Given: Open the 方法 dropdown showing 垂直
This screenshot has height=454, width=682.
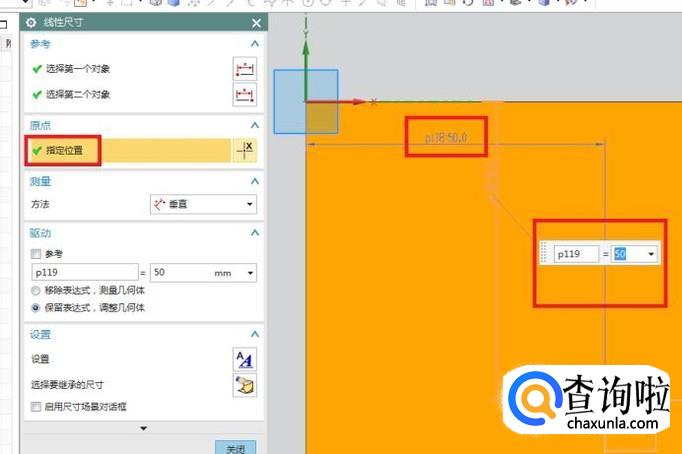Looking at the screenshot, I should pyautogui.click(x=203, y=204).
